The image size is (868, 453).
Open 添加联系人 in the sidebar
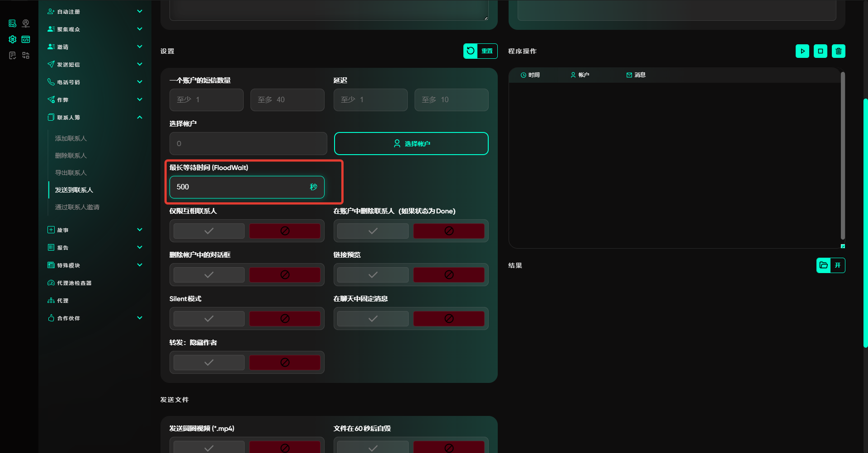click(71, 138)
